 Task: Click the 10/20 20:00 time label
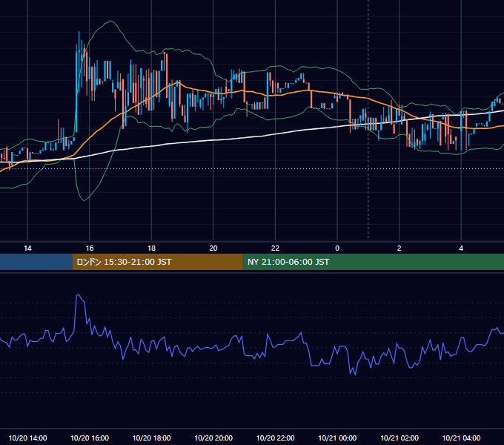(x=213, y=438)
